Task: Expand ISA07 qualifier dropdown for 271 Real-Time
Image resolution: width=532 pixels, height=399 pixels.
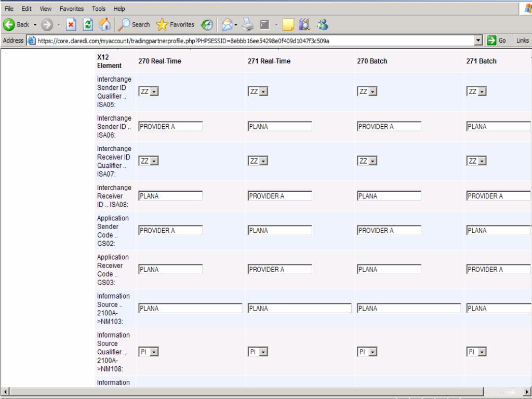Action: pyautogui.click(x=263, y=161)
